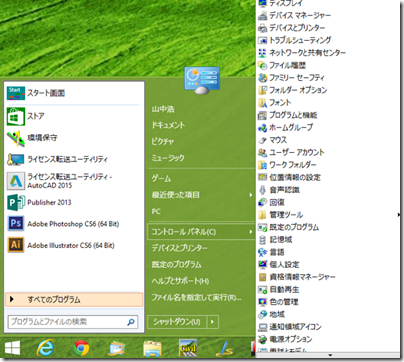404x362 pixels.
Task: Open ファイル名を指定して実行(R)
Action: click(196, 297)
